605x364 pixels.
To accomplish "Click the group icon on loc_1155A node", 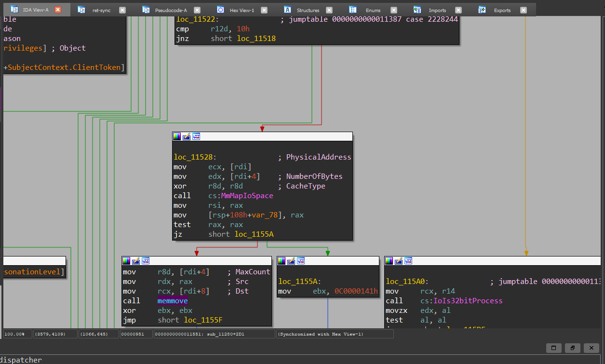I will 301,261.
